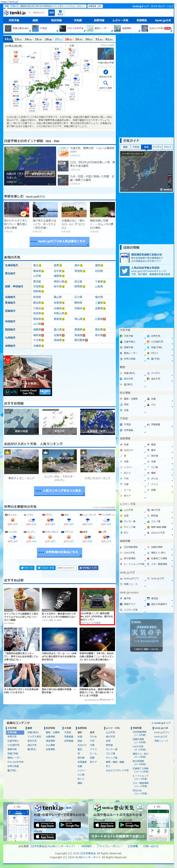Open the 東京都 prefecture forecast link
This screenshot has width=177, height=868.
point(37,281)
